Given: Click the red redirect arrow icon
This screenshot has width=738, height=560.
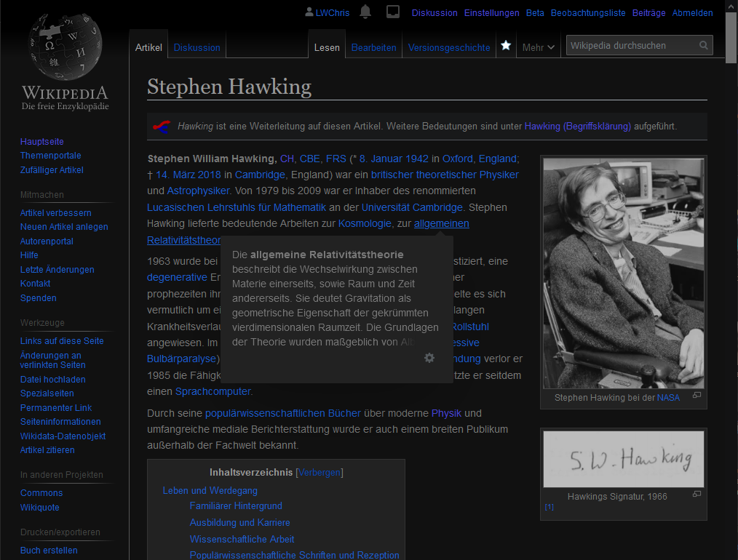Looking at the screenshot, I should [x=162, y=127].
